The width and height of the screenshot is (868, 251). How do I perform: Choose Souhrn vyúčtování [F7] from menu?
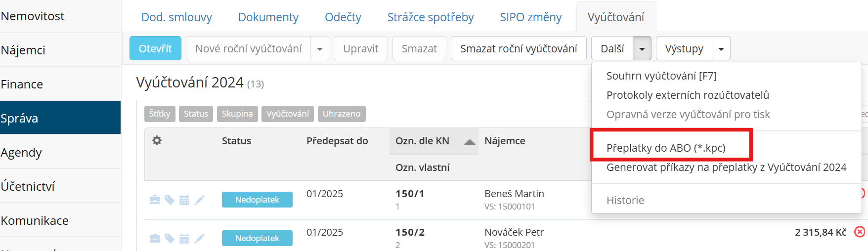661,76
